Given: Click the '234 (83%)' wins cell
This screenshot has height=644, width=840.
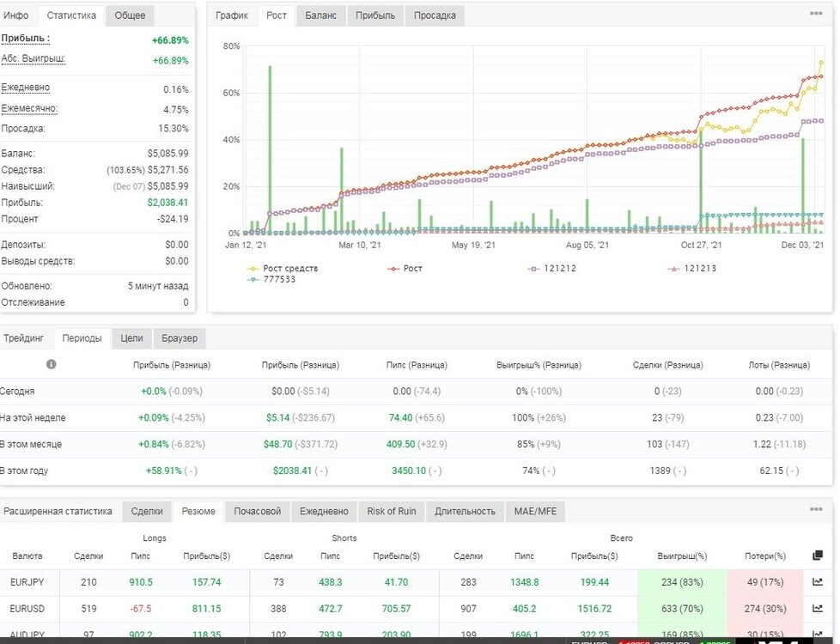Looking at the screenshot, I should [682, 582].
